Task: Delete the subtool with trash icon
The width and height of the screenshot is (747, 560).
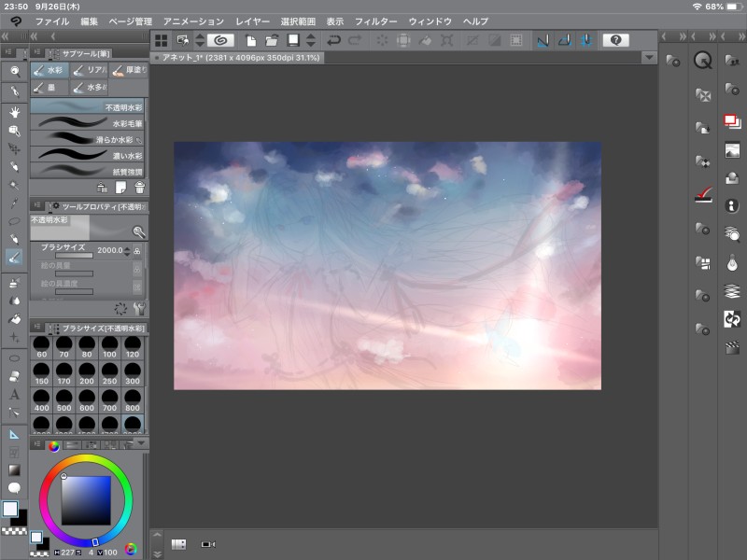Action: (x=139, y=188)
